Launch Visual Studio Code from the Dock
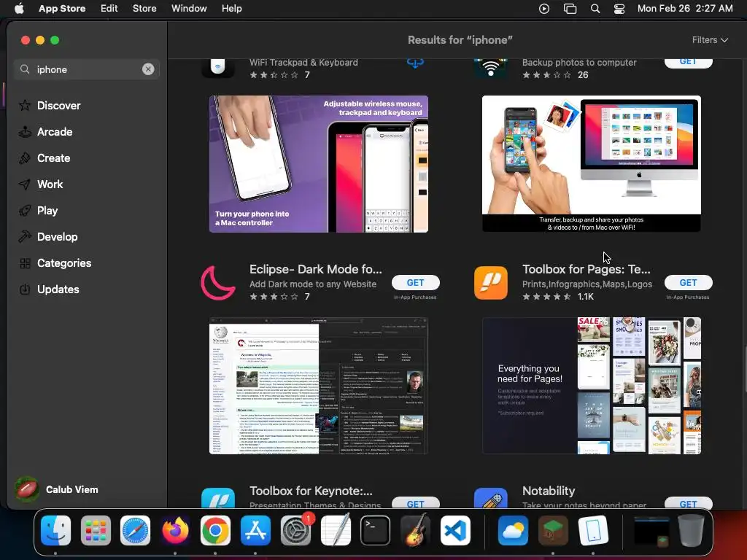This screenshot has width=747, height=560. [455, 531]
